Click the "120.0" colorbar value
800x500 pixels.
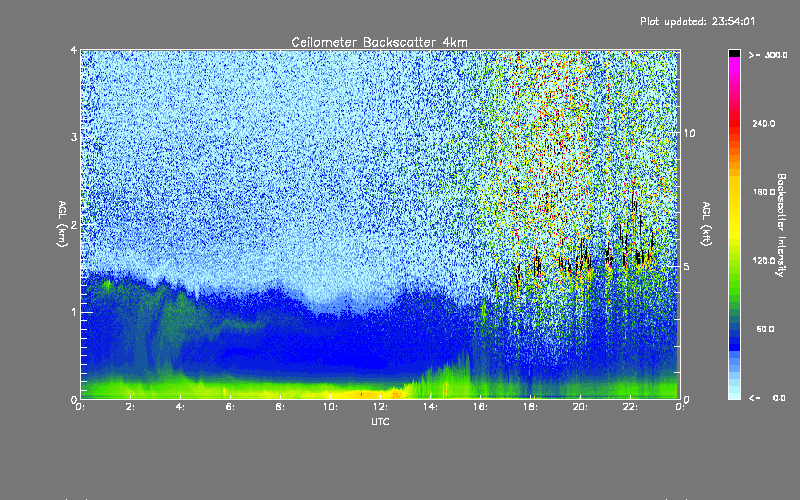764,260
